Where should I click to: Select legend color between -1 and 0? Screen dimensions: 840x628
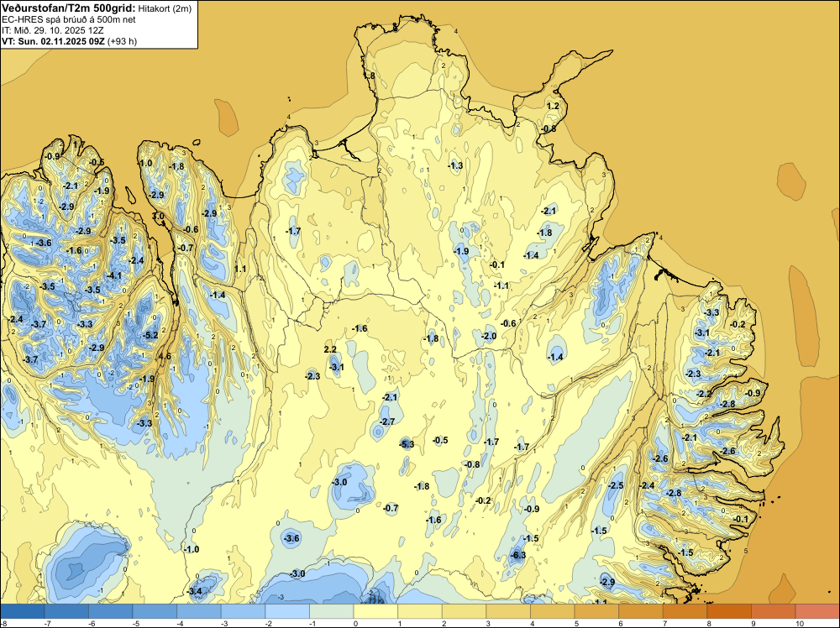pyautogui.click(x=332, y=611)
